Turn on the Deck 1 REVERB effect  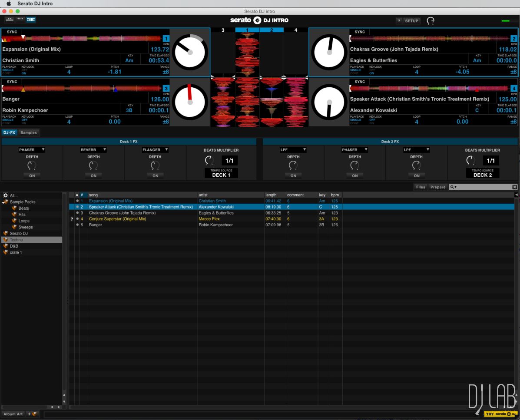coord(93,176)
